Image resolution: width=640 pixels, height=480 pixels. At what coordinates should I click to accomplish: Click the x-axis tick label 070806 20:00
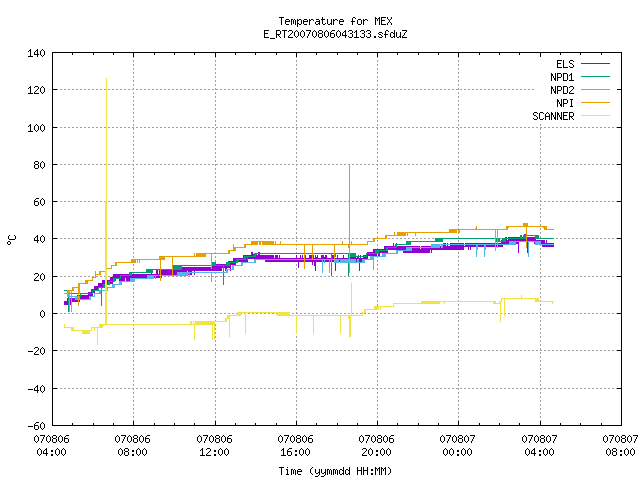(x=376, y=446)
